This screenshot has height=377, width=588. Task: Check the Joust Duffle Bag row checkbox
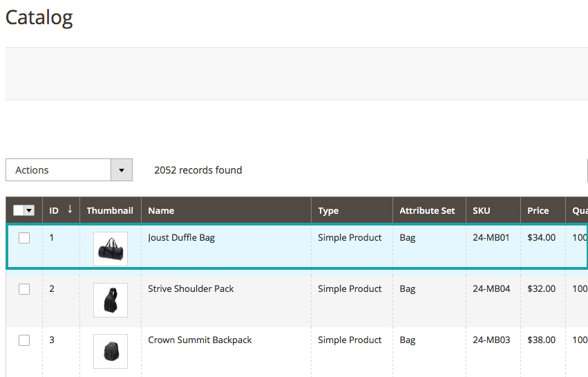pos(24,238)
